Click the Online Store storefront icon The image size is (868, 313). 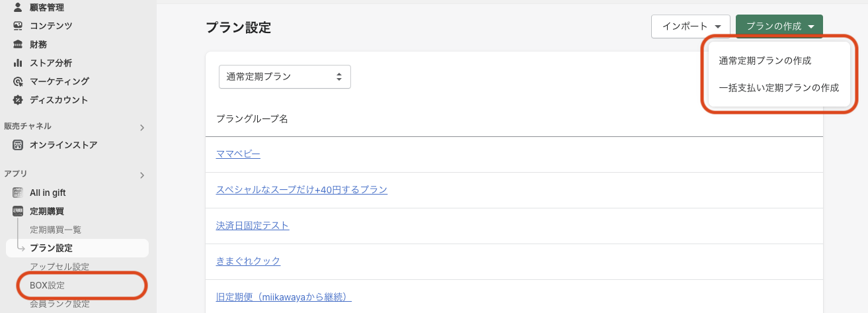click(18, 145)
